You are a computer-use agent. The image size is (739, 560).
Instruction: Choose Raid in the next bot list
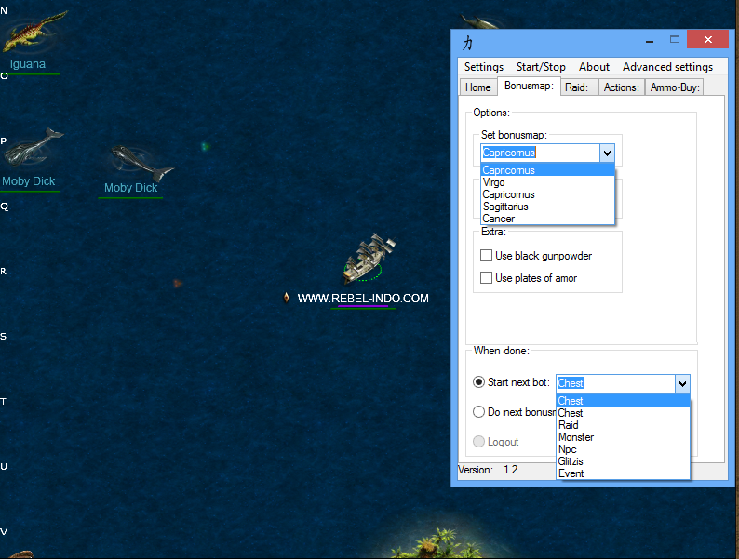pos(623,425)
